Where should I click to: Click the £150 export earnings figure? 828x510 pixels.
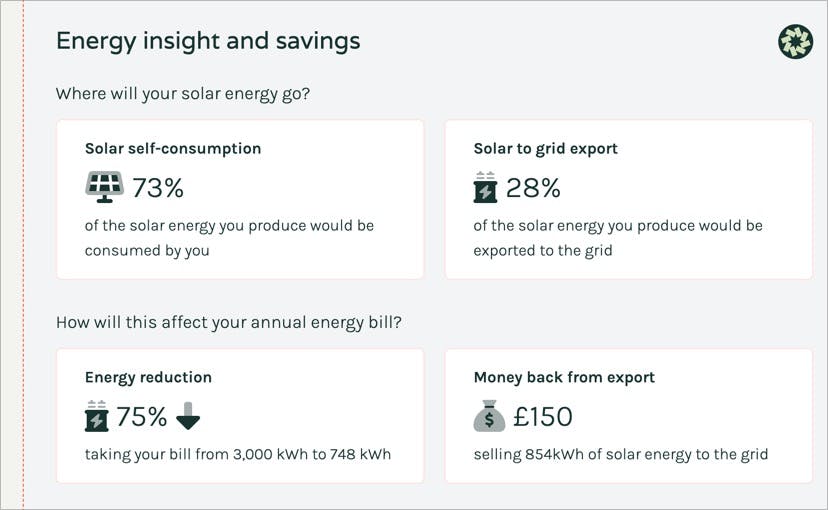coord(543,417)
